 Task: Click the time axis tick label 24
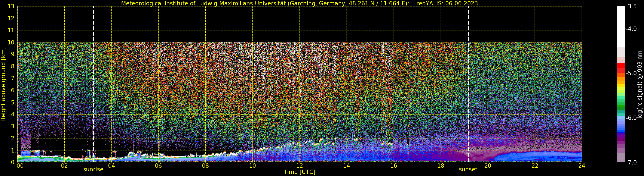[x=582, y=166]
